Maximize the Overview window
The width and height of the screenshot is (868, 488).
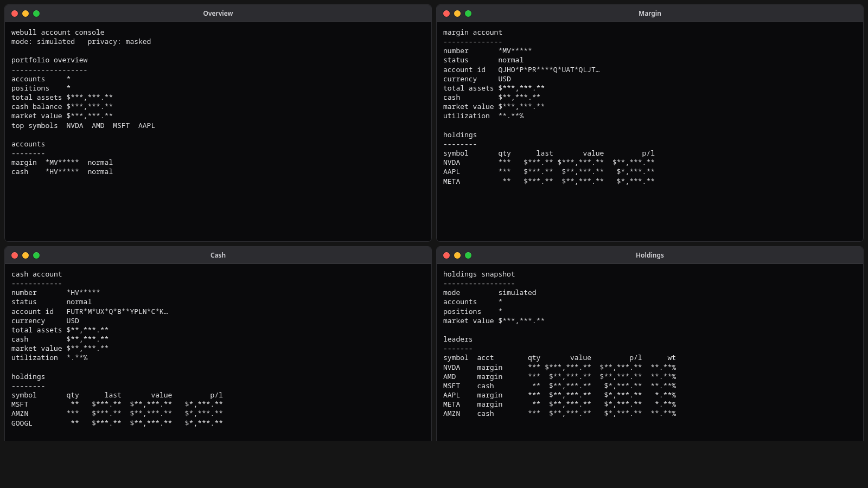(36, 14)
